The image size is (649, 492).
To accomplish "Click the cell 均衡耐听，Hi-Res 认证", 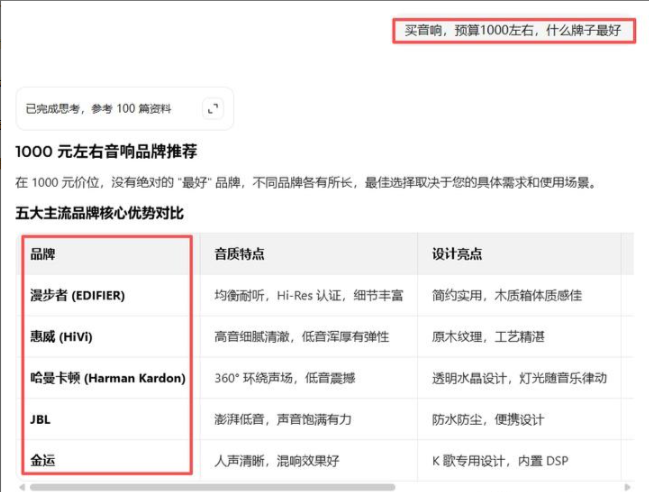I will pyautogui.click(x=300, y=296).
